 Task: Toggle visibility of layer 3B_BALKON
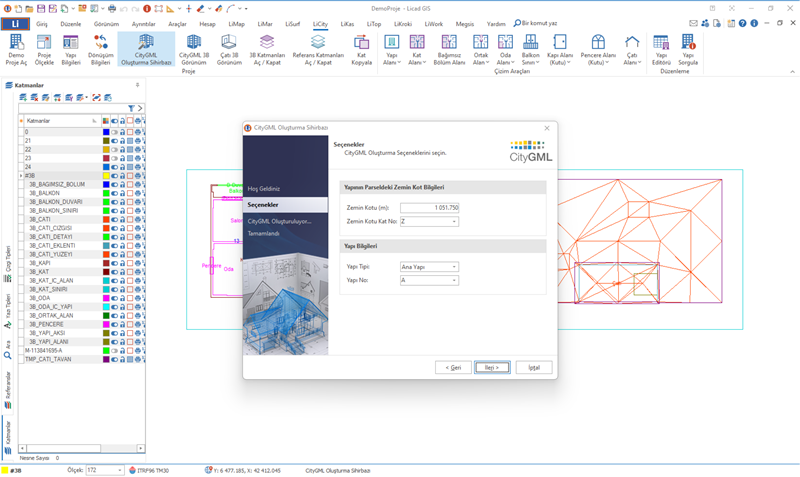tap(114, 193)
